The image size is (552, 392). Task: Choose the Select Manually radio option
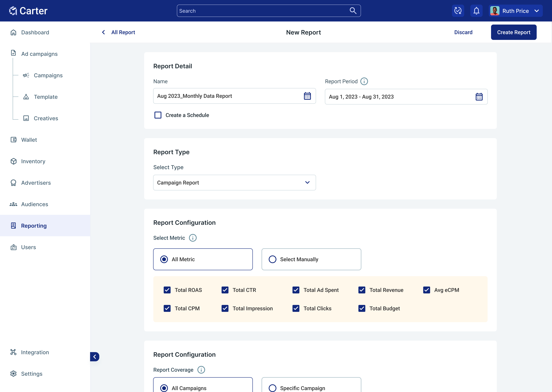(x=273, y=259)
